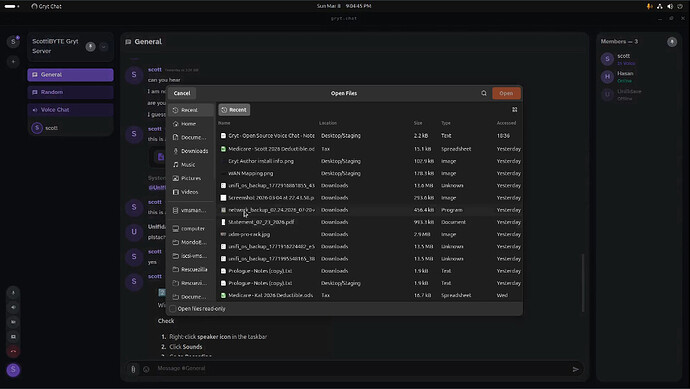Open Music in the file dialog sidebar

(191, 165)
